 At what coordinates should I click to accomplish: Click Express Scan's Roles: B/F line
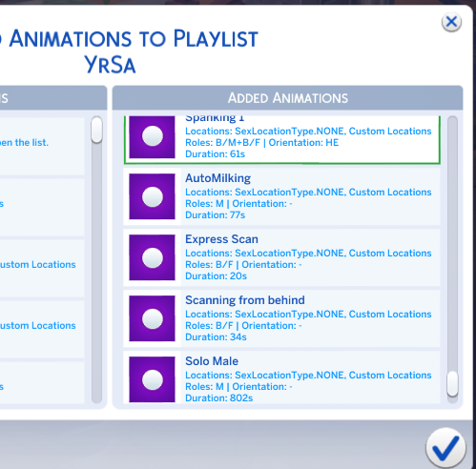[243, 265]
